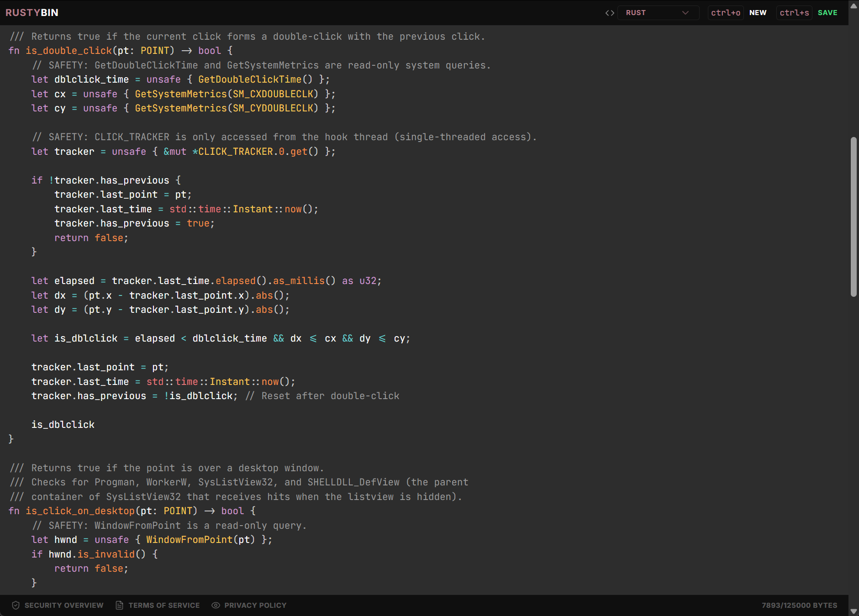
Task: Click the ctrl+s shortcut badge
Action: 794,13
